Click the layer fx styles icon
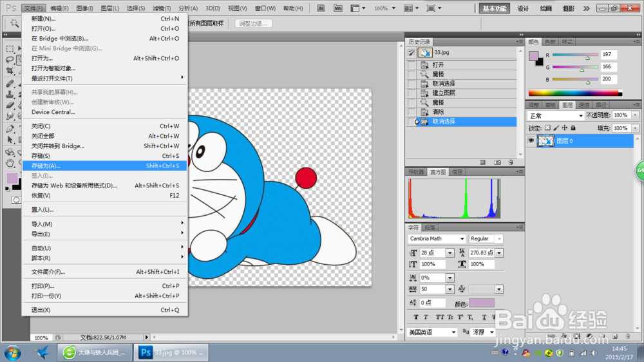The image size is (644, 362). [x=563, y=336]
